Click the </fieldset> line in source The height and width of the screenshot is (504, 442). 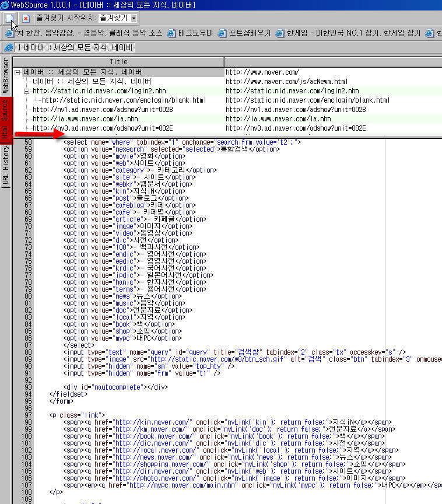click(68, 394)
